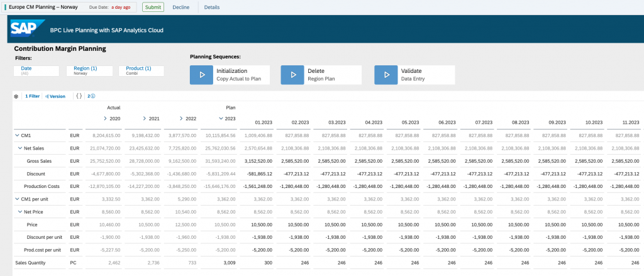Click the Plan version header

tap(231, 108)
